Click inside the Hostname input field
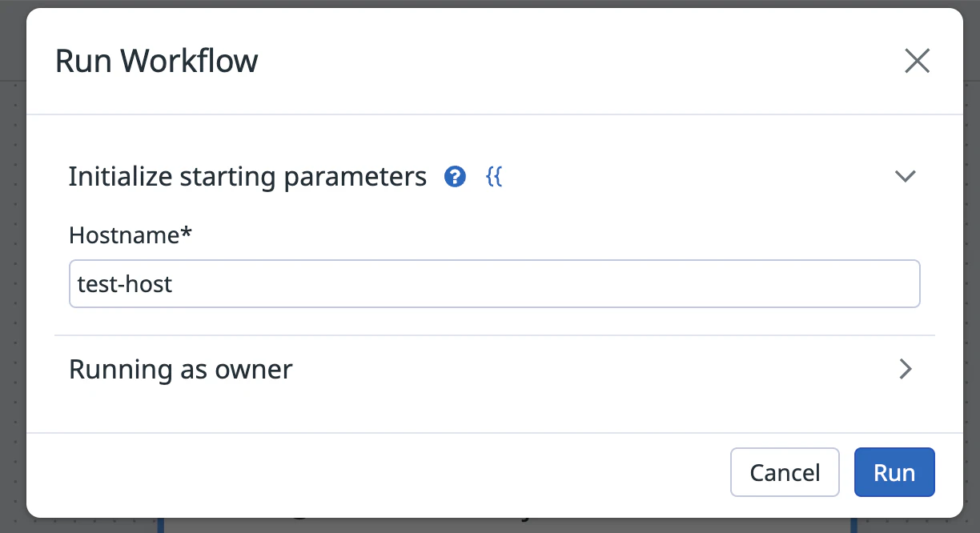980x533 pixels. [494, 283]
